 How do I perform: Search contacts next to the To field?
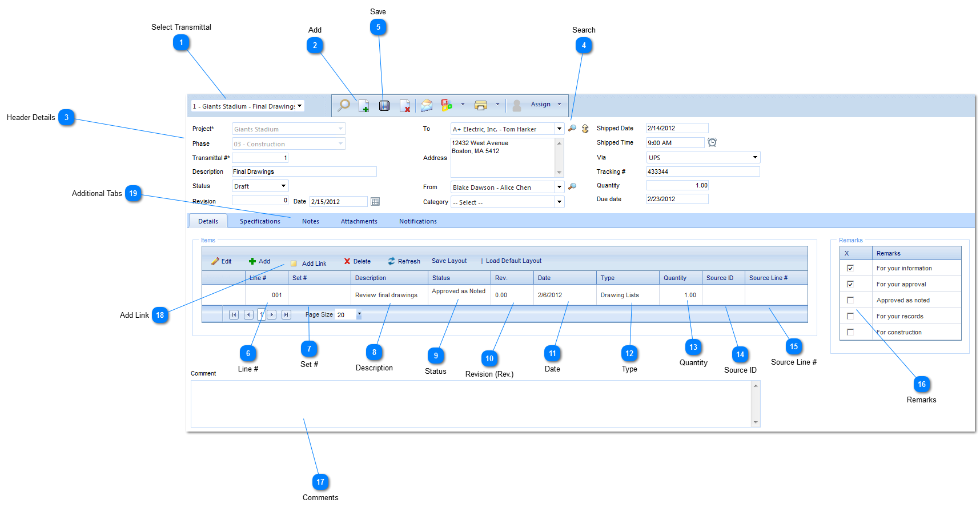[x=572, y=129]
